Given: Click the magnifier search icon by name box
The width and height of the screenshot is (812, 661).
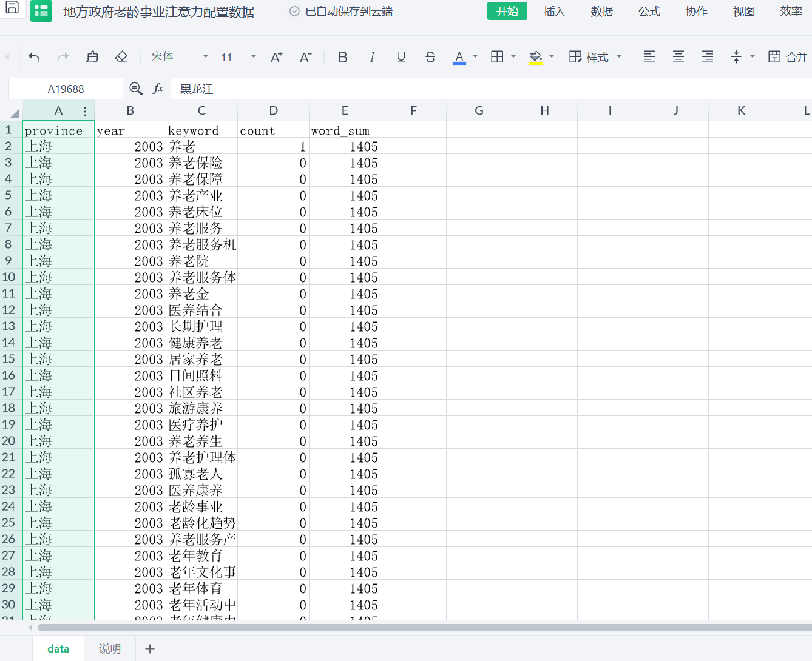Looking at the screenshot, I should pyautogui.click(x=136, y=89).
